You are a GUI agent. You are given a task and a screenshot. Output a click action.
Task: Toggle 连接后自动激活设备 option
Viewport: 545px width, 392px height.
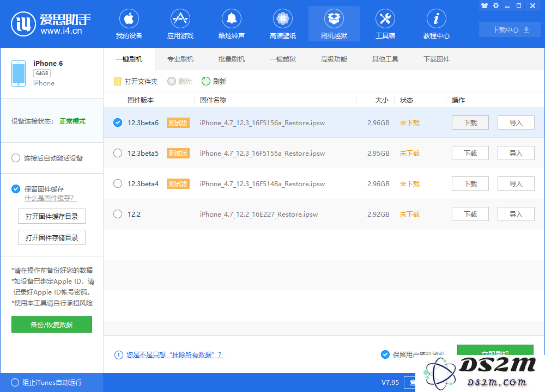[x=16, y=158]
